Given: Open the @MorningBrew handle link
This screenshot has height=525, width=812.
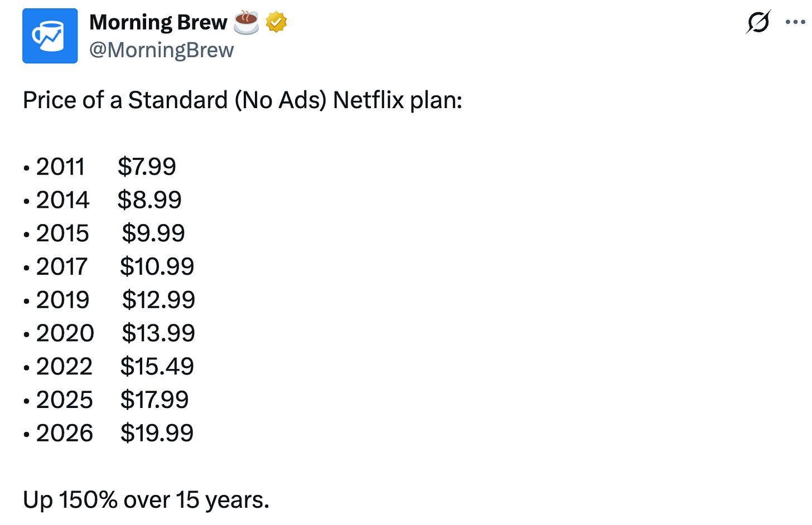Looking at the screenshot, I should pos(162,50).
